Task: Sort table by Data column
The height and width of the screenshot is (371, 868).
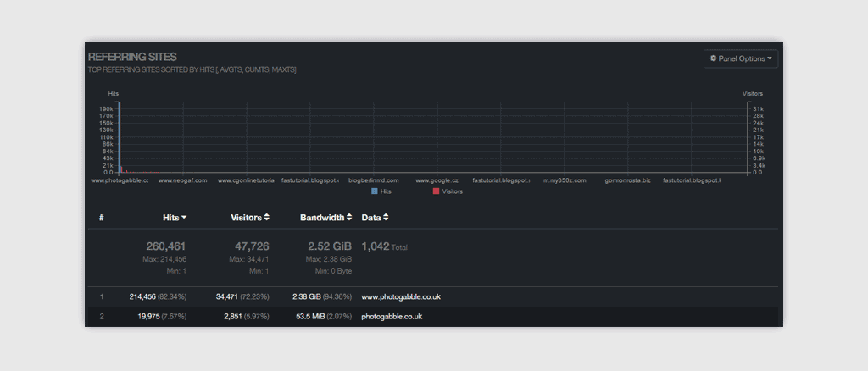Action: click(375, 218)
